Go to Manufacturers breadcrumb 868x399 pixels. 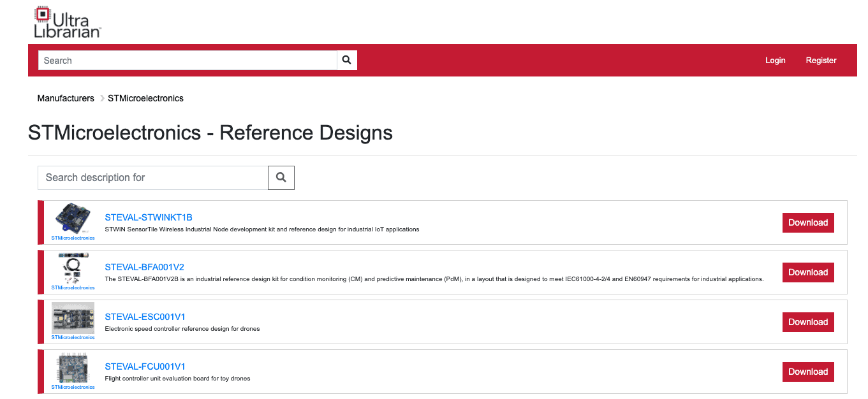tap(66, 98)
